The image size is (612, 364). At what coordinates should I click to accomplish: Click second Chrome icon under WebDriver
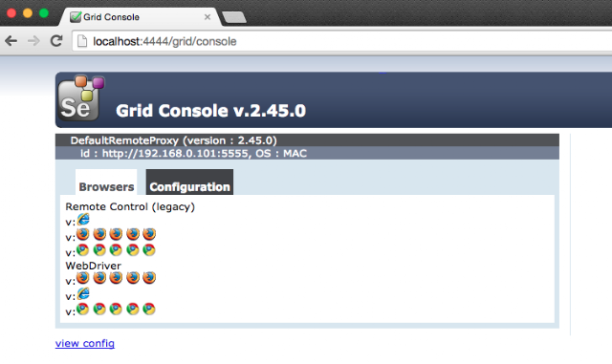[99, 309]
